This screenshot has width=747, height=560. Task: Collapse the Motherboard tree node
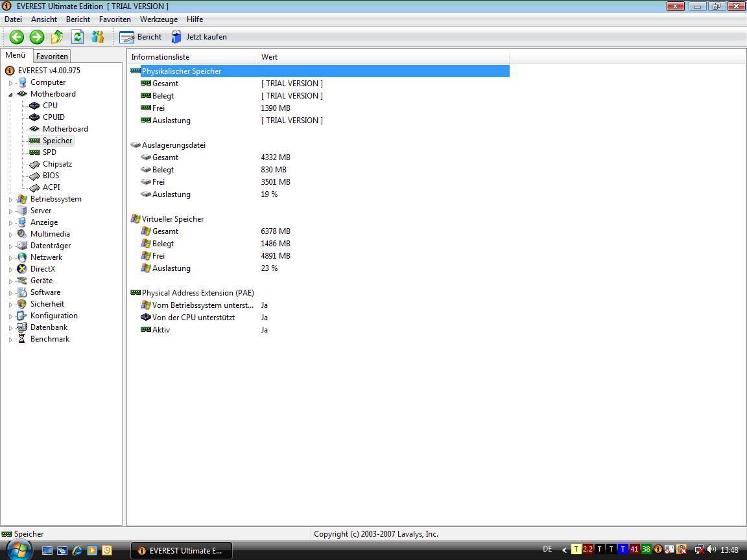coord(10,94)
